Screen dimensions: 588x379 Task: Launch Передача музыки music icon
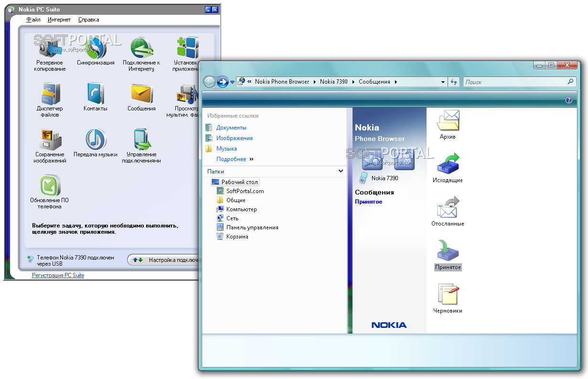[96, 140]
